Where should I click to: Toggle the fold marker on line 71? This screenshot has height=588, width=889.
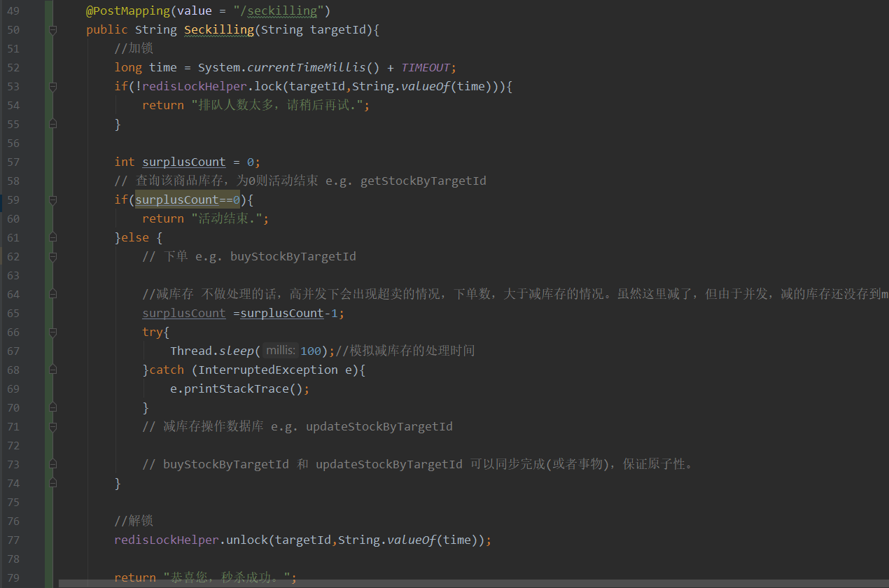[x=53, y=427]
